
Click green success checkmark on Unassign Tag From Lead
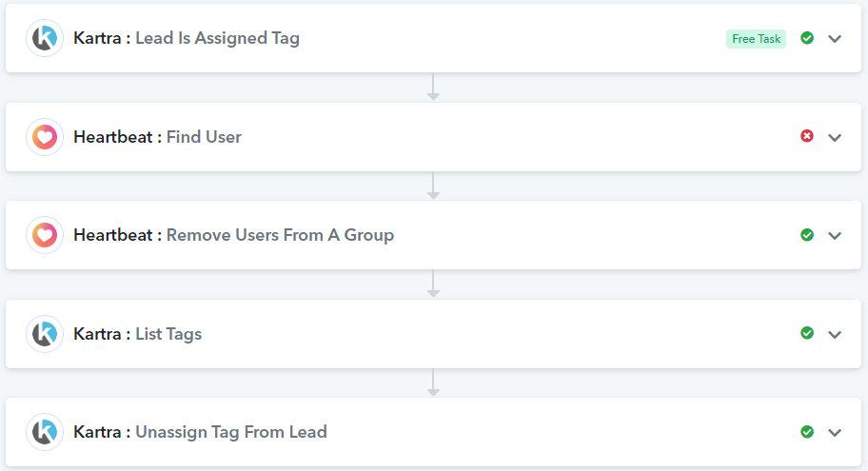coord(807,431)
